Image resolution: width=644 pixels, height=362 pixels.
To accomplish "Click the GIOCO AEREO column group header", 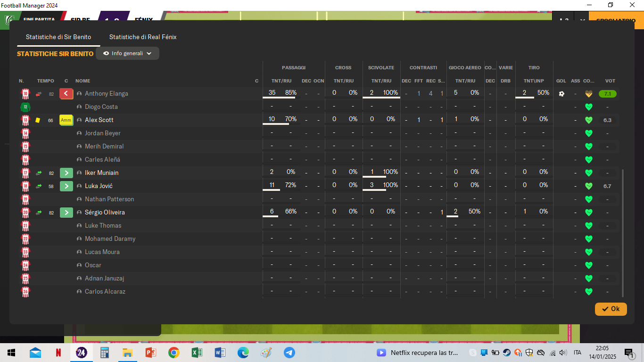I will point(465,68).
